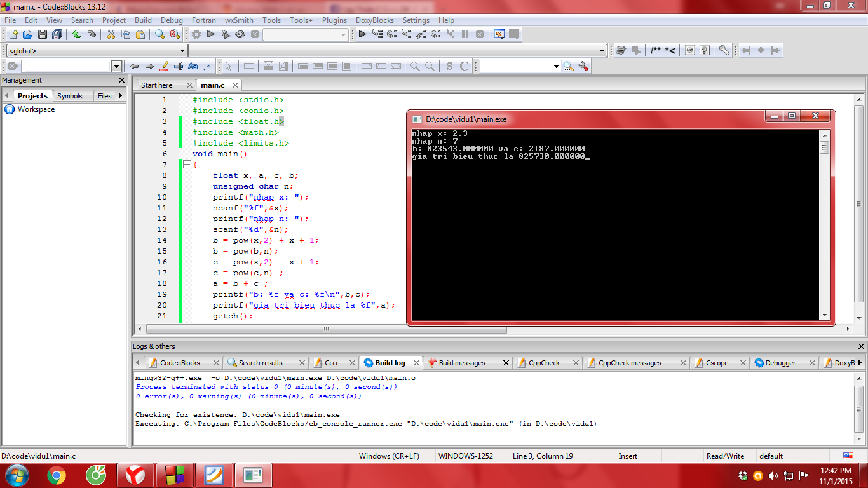The image size is (868, 488).
Task: Switch to the Start here tab
Action: [x=157, y=85]
